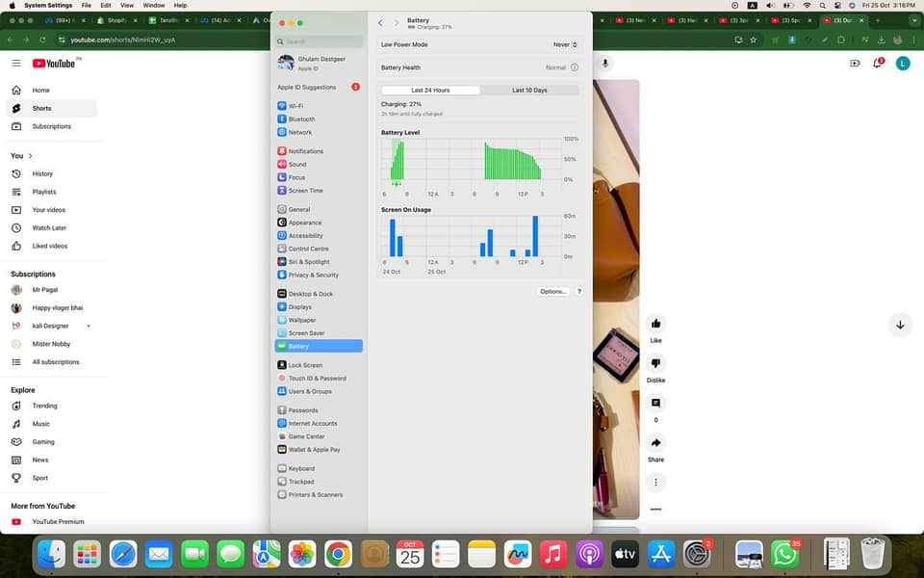Like the YouTube Short video
Image resolution: width=924 pixels, height=578 pixels.
coord(655,325)
